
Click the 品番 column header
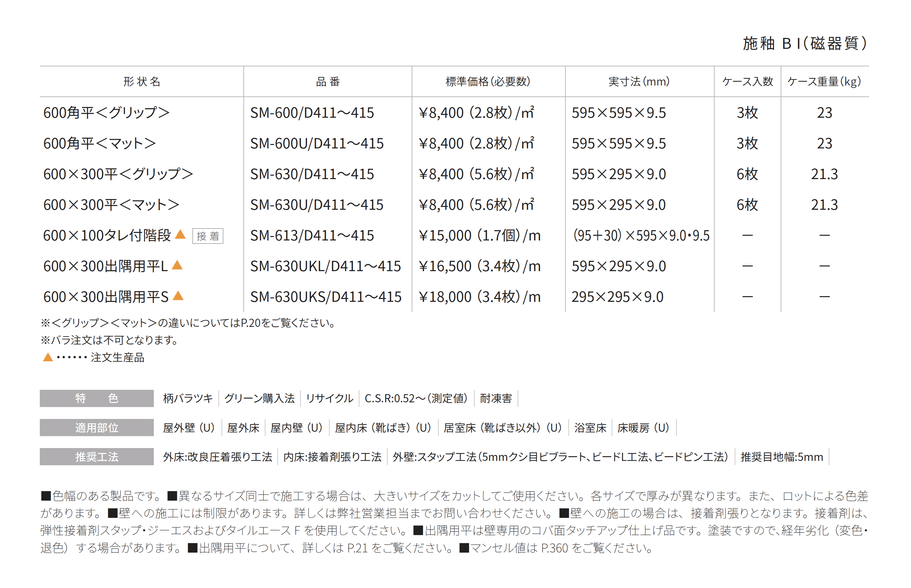click(327, 81)
